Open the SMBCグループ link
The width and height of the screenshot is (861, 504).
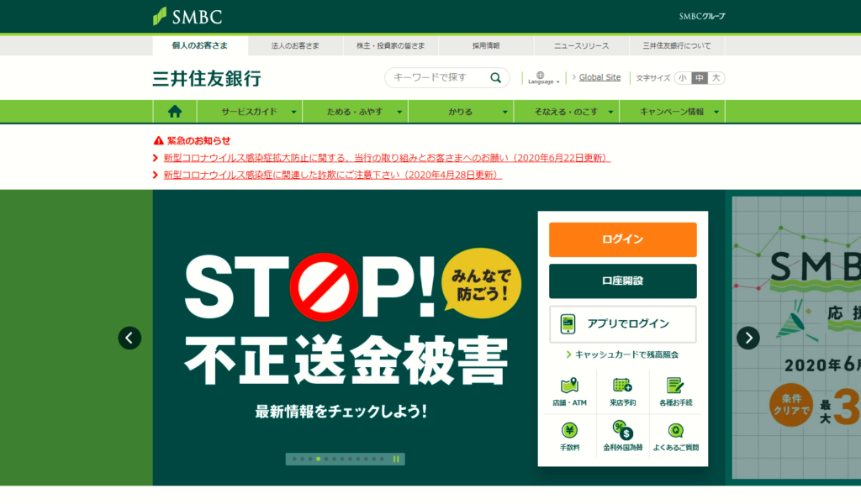[702, 17]
